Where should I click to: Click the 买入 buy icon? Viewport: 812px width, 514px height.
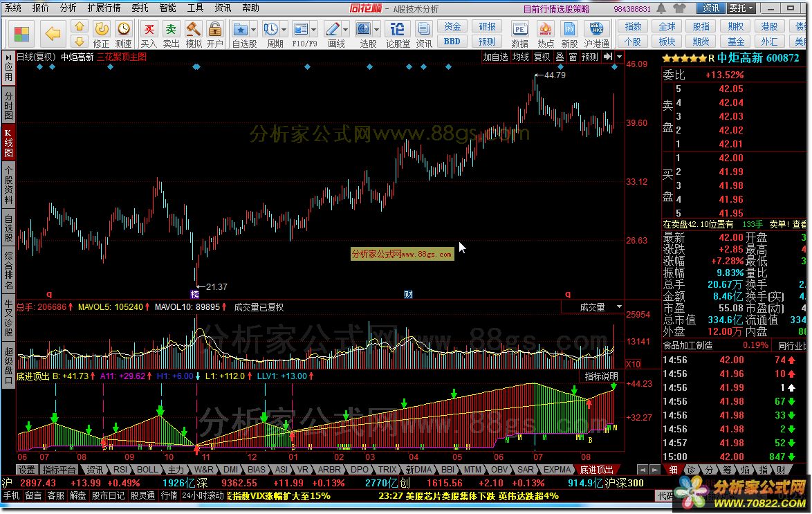click(x=149, y=34)
